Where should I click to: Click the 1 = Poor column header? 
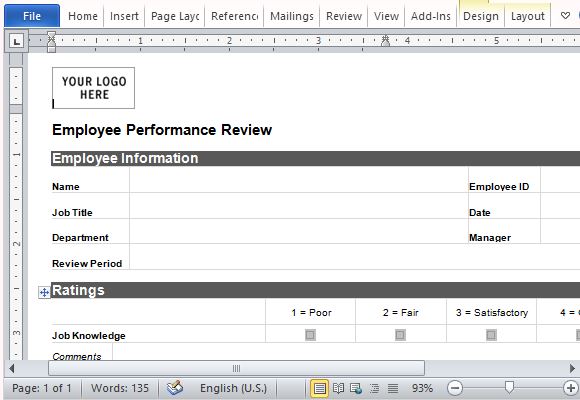click(311, 313)
